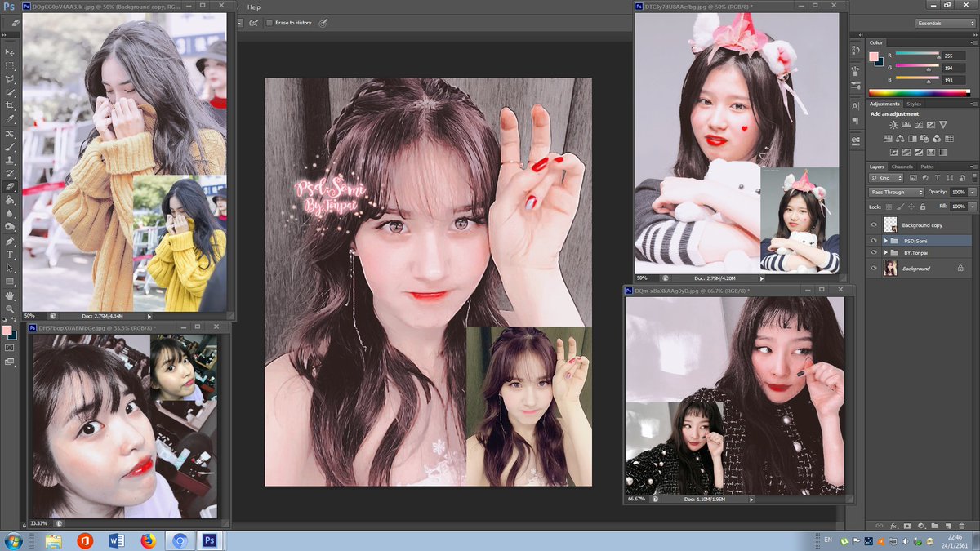The image size is (980, 551).
Task: Enable the Erase to History checkbox
Action: click(x=270, y=23)
